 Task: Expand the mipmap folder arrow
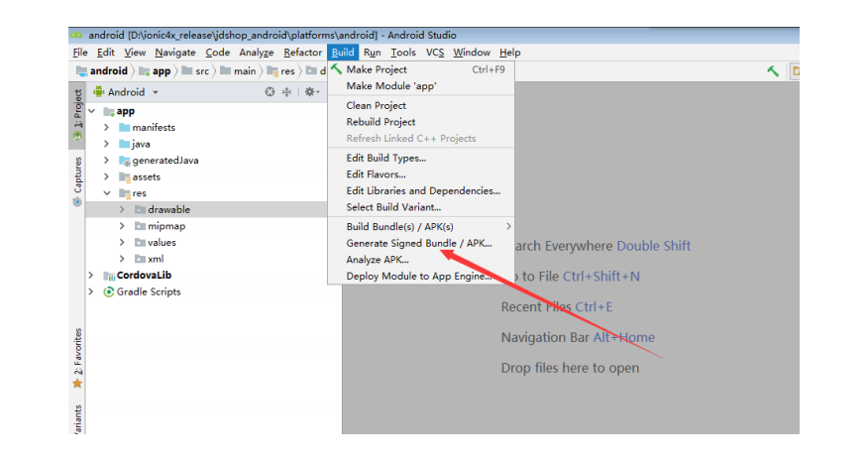122,227
